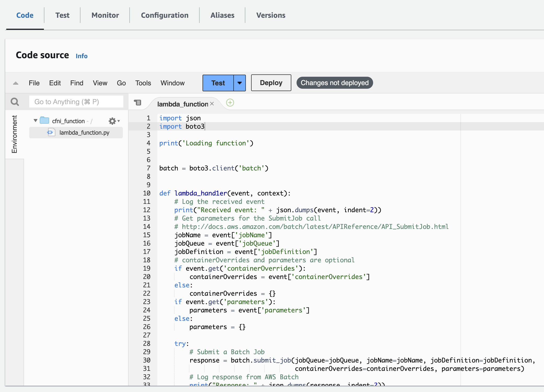
Task: Open the Tools menu
Action: point(143,83)
